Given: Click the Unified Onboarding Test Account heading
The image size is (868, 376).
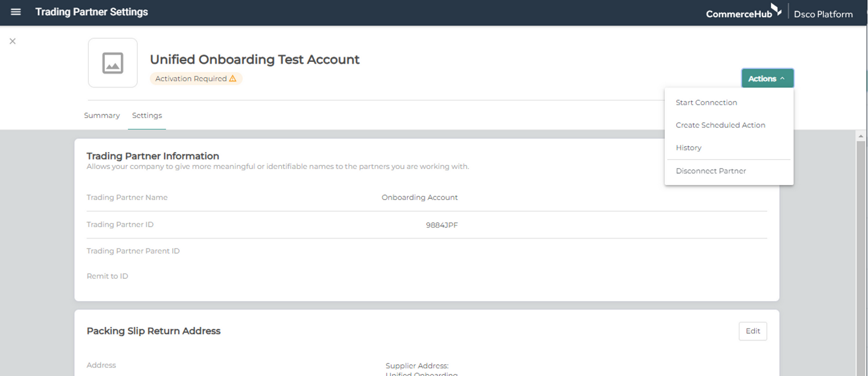Looking at the screenshot, I should pos(255,59).
